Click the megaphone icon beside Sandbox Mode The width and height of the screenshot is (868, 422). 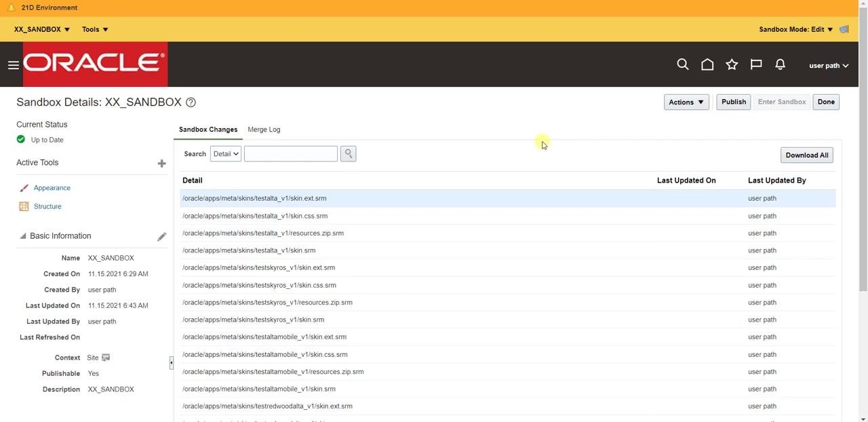[844, 29]
